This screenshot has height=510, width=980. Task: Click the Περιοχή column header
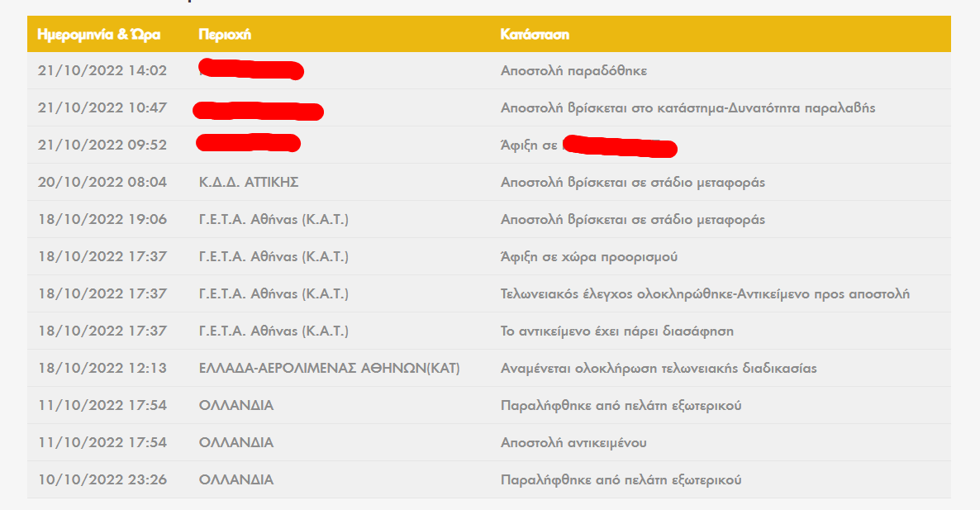(225, 35)
